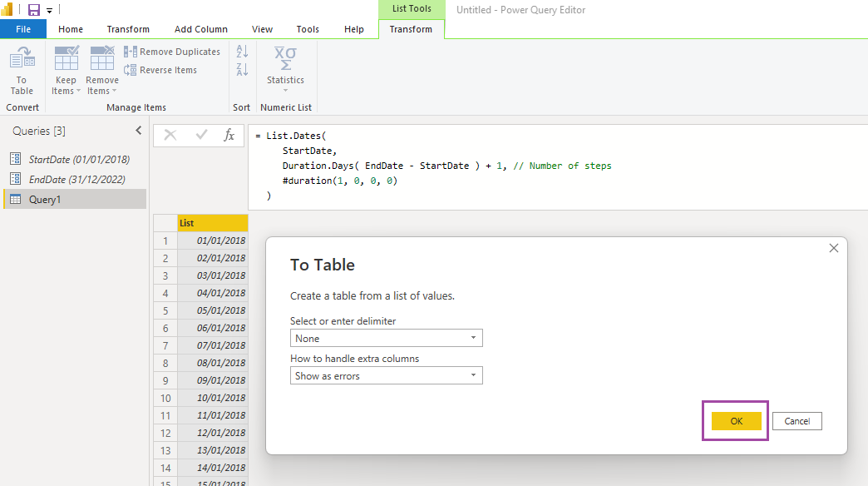Expand the delimiter dropdown showing None
This screenshot has height=486, width=868.
[387, 338]
